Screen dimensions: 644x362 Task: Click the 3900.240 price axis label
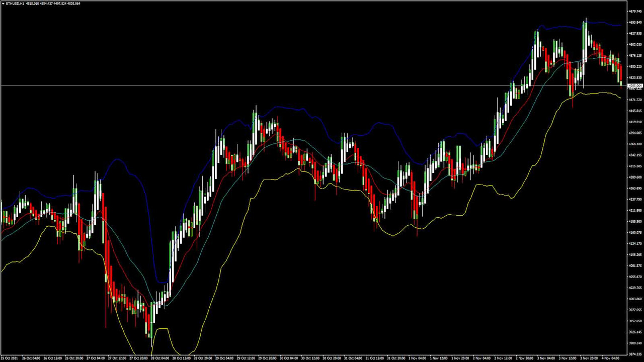[x=635, y=343]
